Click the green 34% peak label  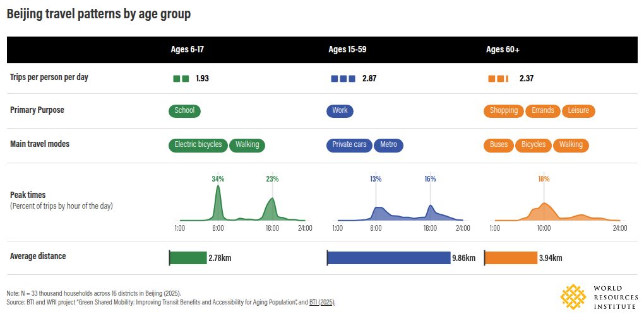click(218, 179)
